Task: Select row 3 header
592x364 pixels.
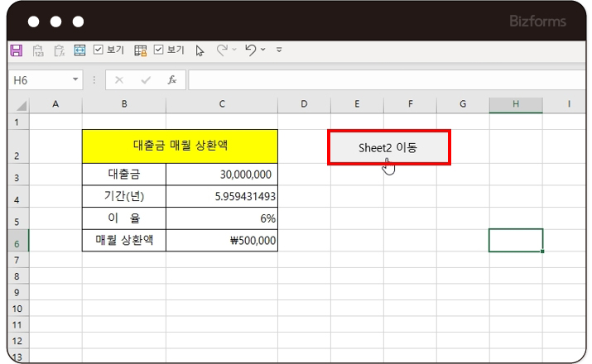Action: (18, 175)
